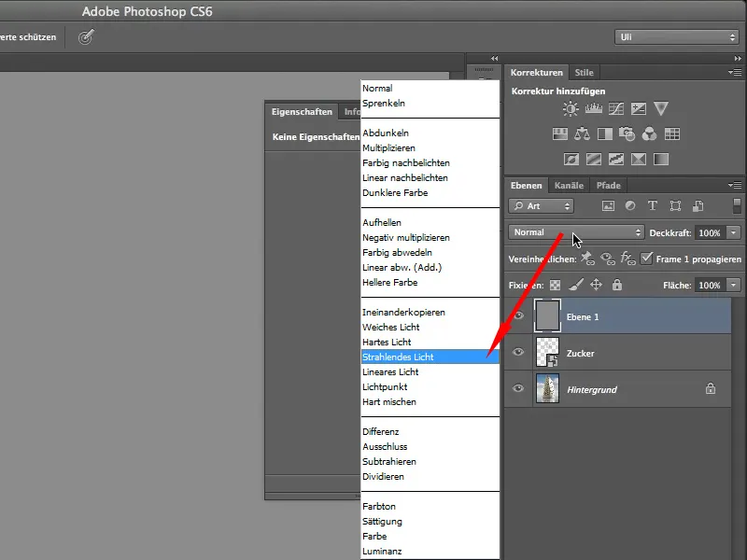Open the Fläche fill slider arrow
The height and width of the screenshot is (560, 747).
(x=733, y=286)
